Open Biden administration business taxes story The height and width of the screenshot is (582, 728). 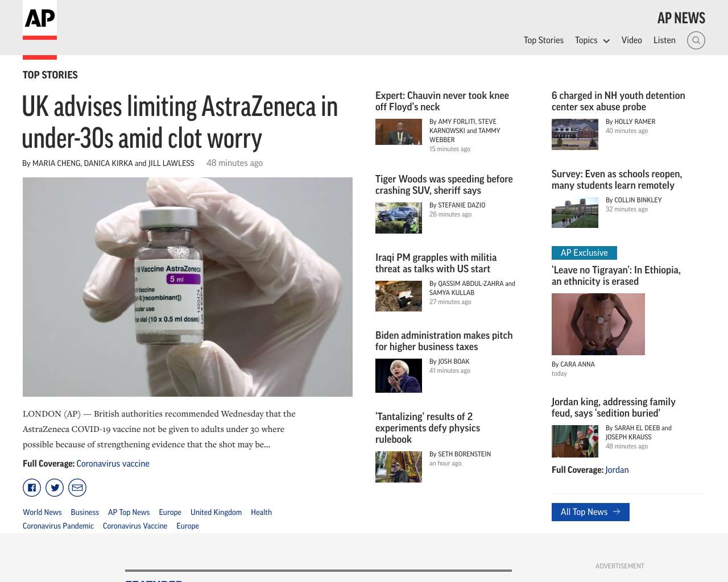coord(444,341)
